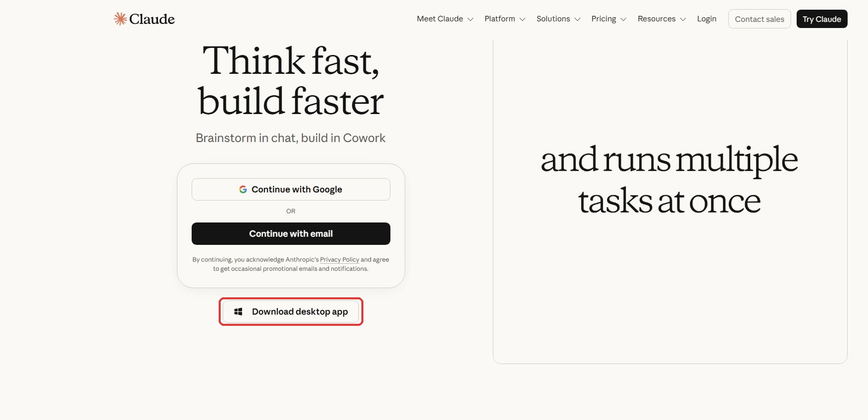Open the Resources menu
Image resolution: width=868 pixels, height=420 pixels.
pyautogui.click(x=662, y=19)
